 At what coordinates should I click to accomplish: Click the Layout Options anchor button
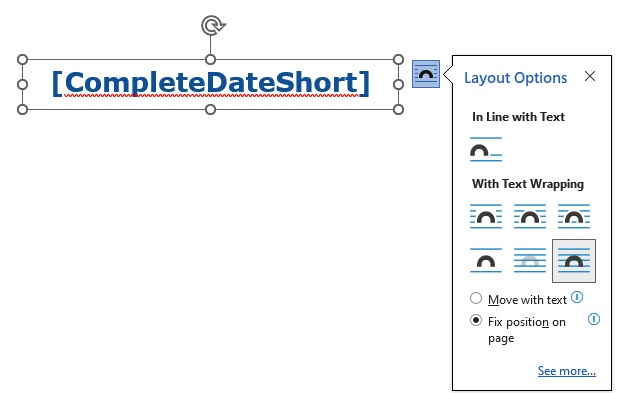coord(426,74)
